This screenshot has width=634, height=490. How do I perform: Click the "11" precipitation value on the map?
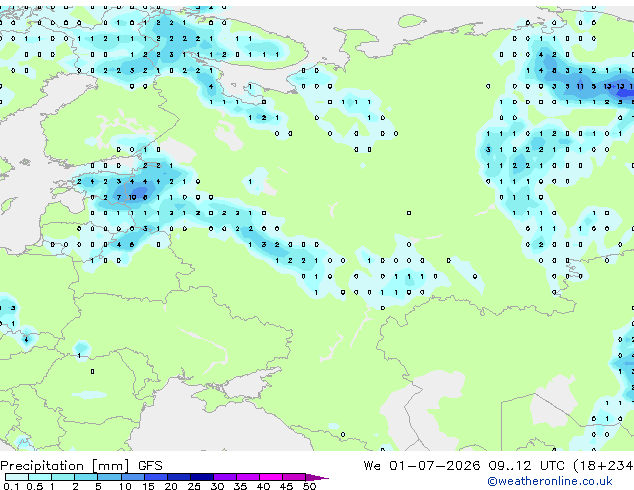point(580,86)
